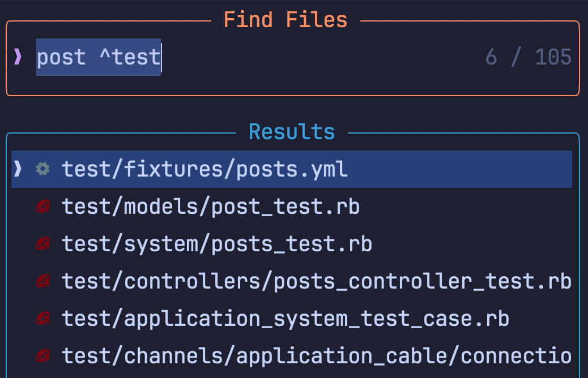Screen dimensions: 588x378
Task: Click the highlighted query text to edit it
Action: [x=98, y=57]
